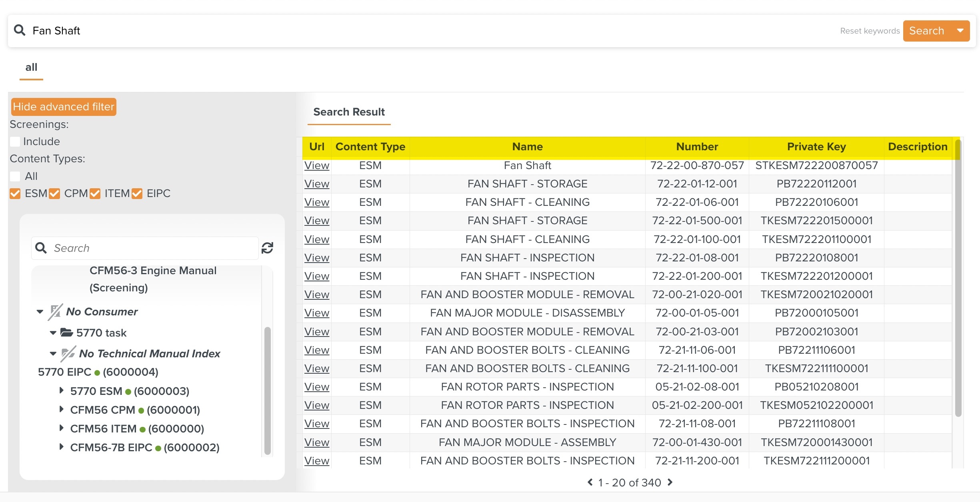
Task: Collapse the 5770 task node
Action: point(53,333)
